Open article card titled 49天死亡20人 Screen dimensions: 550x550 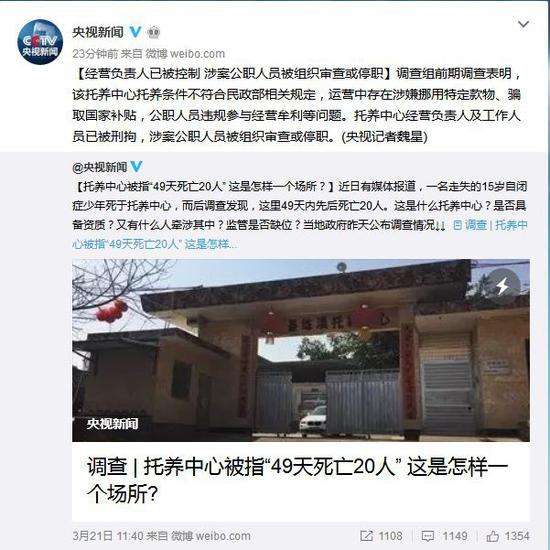[301, 481]
